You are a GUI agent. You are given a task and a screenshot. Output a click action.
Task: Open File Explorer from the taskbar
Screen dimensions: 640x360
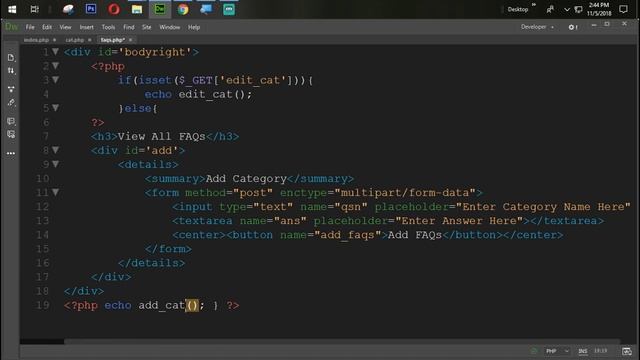click(137, 9)
